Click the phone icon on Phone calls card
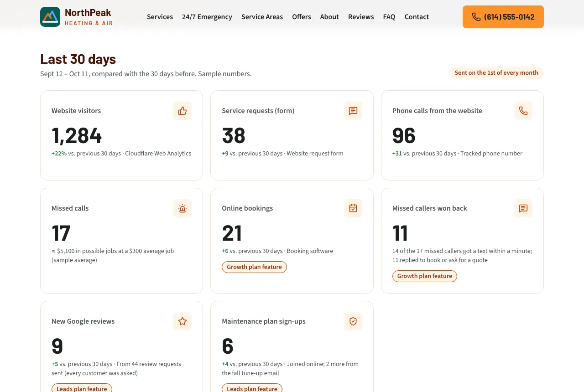 523,111
